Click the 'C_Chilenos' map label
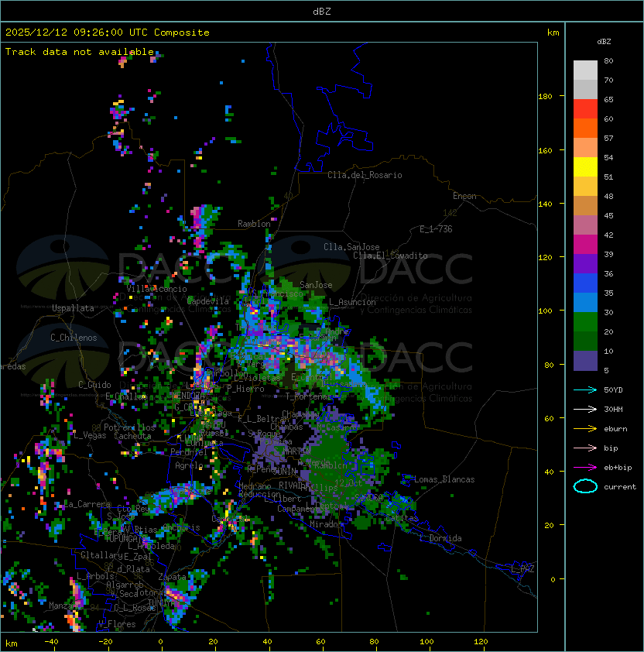Screen dimensions: 644x652 74,338
